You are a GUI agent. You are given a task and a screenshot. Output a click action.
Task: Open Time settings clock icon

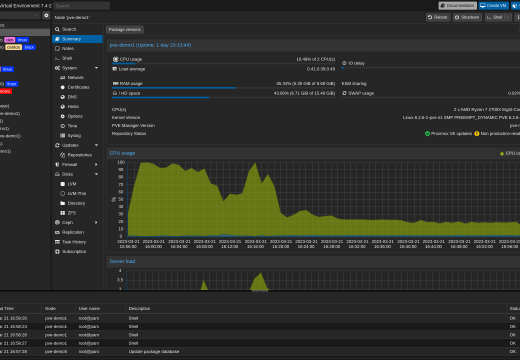click(x=62, y=126)
